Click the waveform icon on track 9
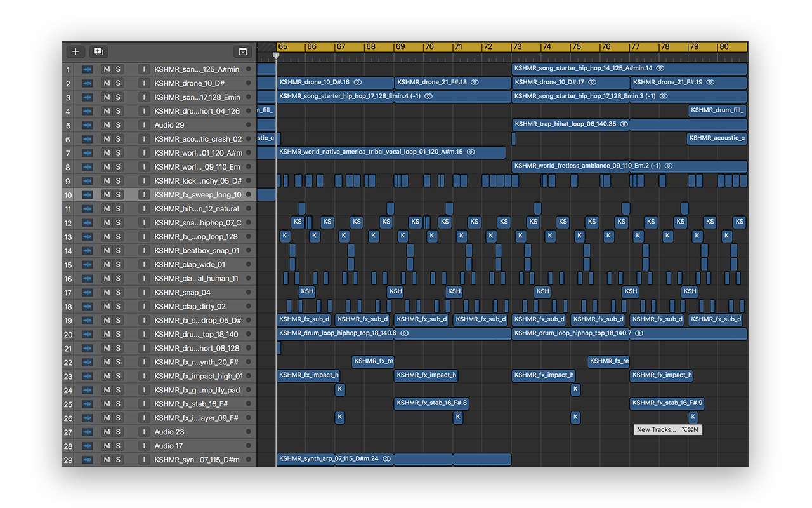 pyautogui.click(x=87, y=181)
